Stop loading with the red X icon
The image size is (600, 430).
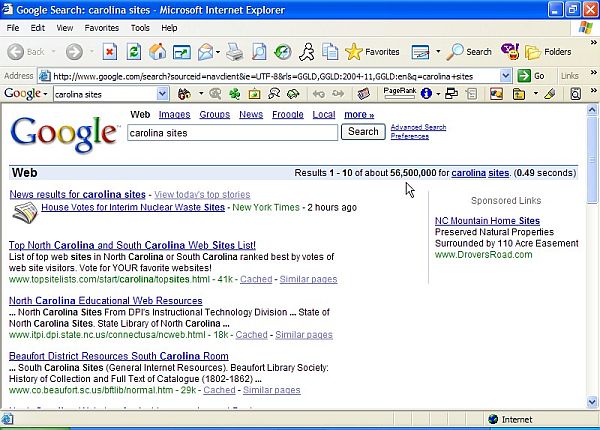coord(110,52)
